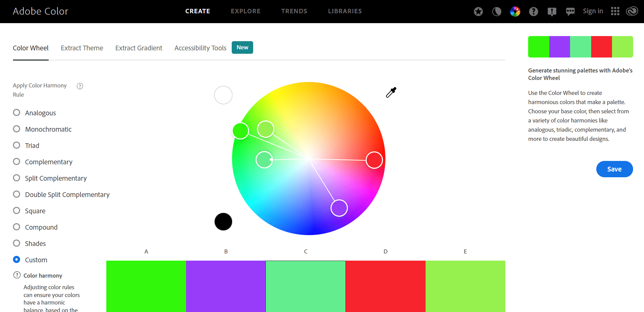This screenshot has width=644, height=312.
Task: Click the black brightness circle by wheel
Action: coord(223,222)
